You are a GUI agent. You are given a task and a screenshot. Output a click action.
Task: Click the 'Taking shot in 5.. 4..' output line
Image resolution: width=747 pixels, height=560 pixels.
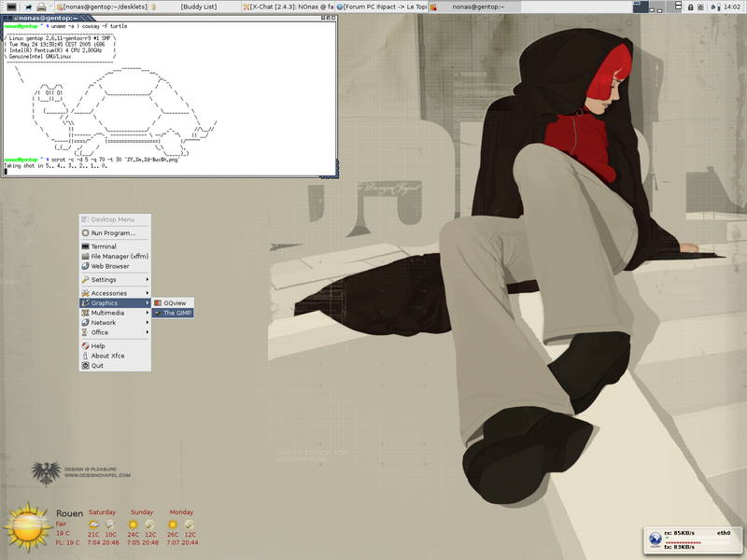[56, 166]
